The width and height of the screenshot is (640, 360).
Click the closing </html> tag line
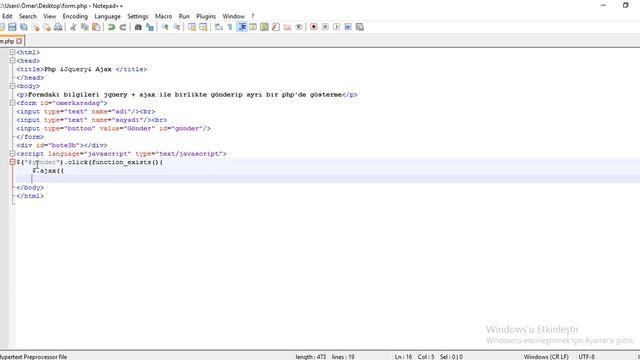tap(30, 196)
